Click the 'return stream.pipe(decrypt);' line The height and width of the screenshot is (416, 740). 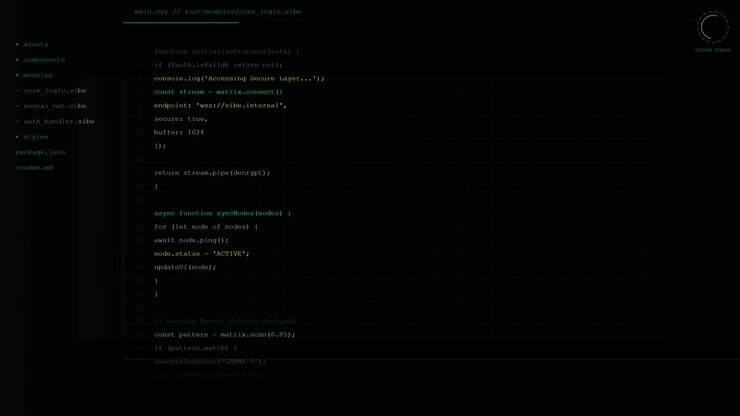(212, 173)
